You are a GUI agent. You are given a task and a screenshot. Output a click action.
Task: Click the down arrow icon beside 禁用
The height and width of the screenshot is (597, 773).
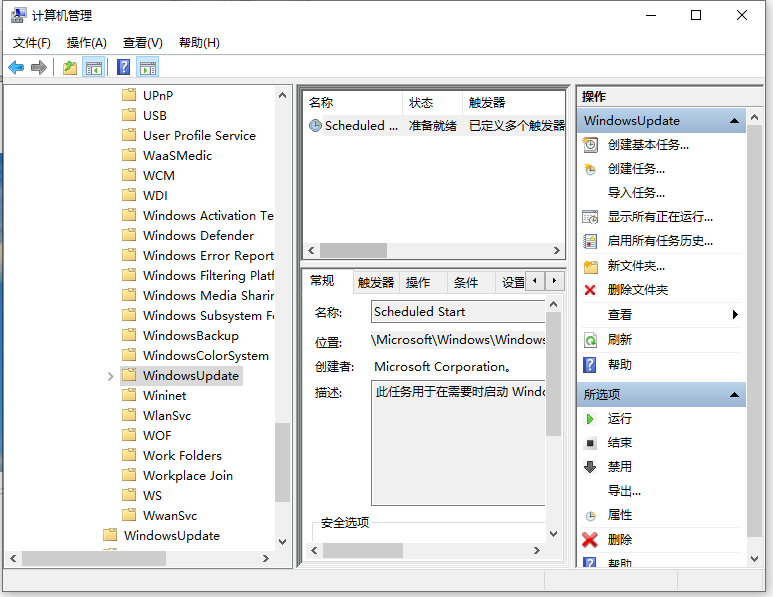click(590, 466)
